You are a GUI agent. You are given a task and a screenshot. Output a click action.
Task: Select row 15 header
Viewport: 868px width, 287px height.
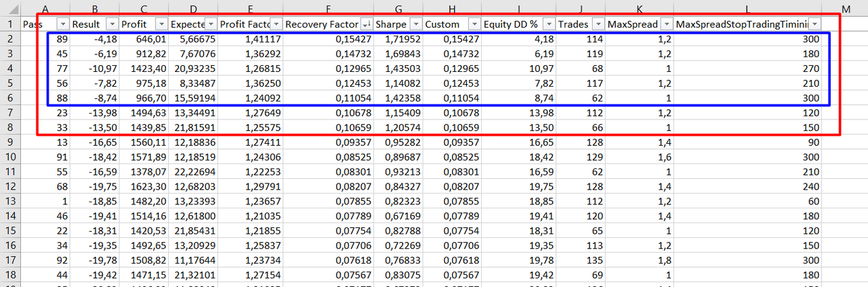[x=10, y=231]
